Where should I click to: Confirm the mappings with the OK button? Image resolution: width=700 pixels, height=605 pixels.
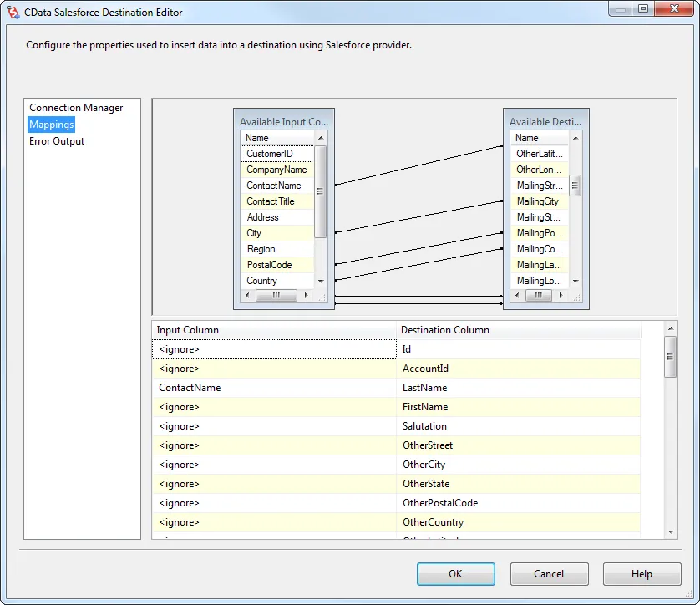pyautogui.click(x=455, y=574)
